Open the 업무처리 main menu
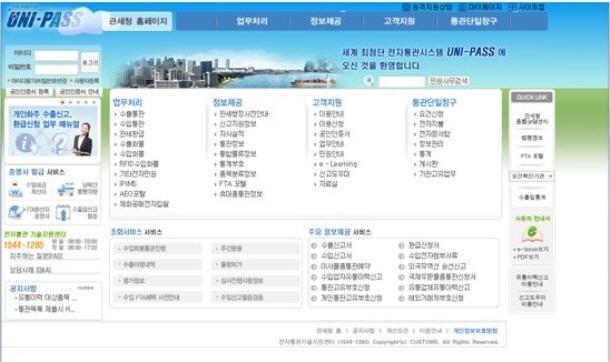Viewport: 610px width, 362px height. tap(252, 21)
